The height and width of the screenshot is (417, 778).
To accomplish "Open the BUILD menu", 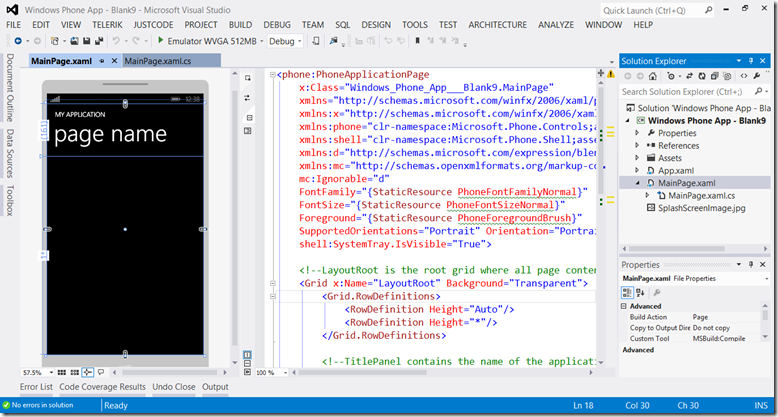I will [240, 24].
